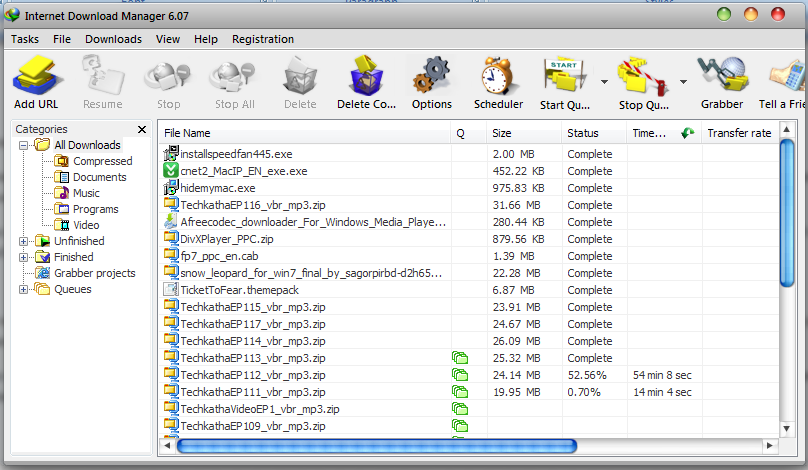Sort by the Q column header
Screen dimensions: 808x470
468,133
